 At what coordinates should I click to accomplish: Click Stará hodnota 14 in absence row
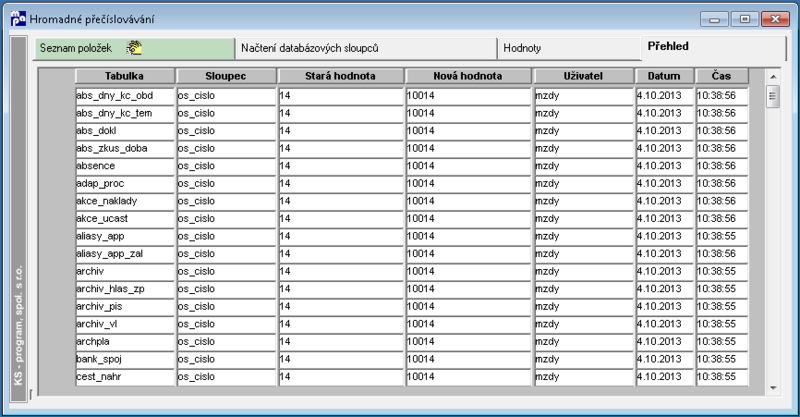[341, 166]
